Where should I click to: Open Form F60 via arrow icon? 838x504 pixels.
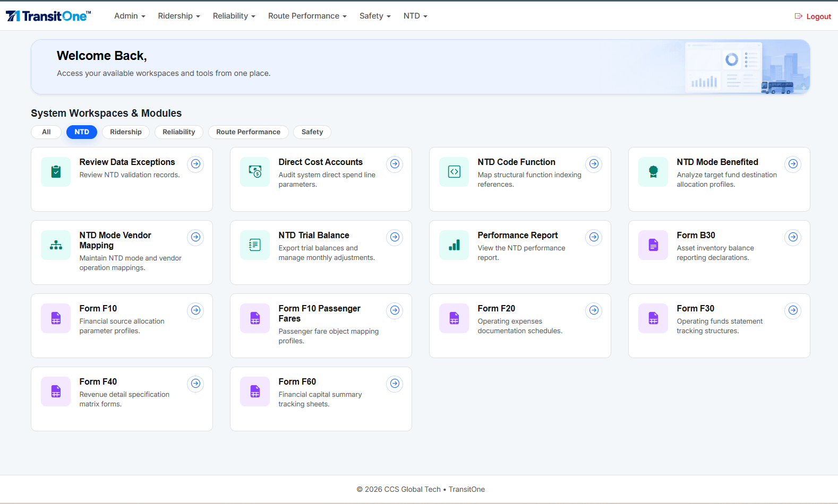[395, 384]
